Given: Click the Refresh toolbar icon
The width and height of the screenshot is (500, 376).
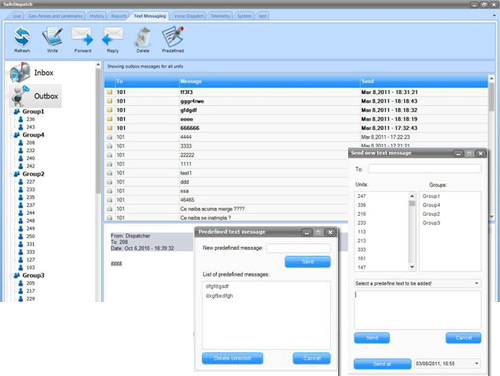Looking at the screenshot, I should (22, 37).
